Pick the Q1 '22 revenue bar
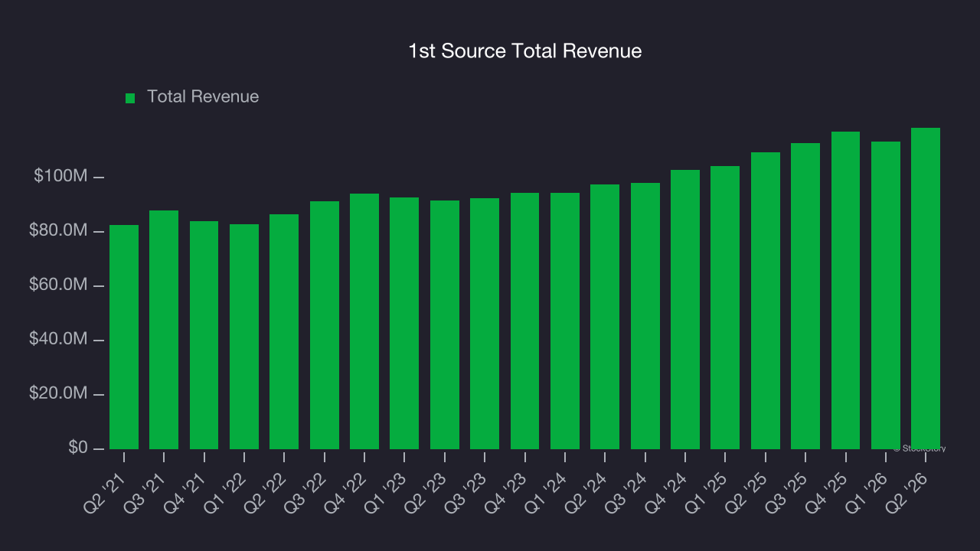Viewport: 980px width, 551px height. coord(244,337)
